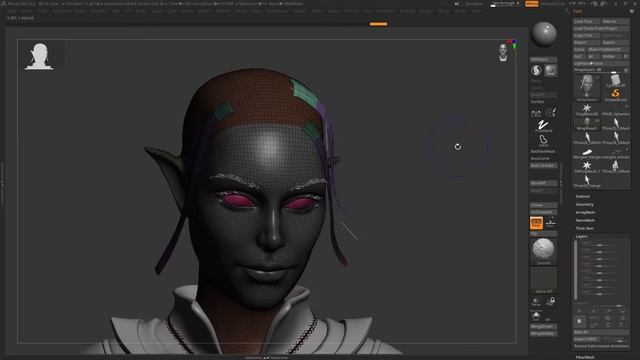Toggle the floor line icon beside PolyF

pos(551,223)
